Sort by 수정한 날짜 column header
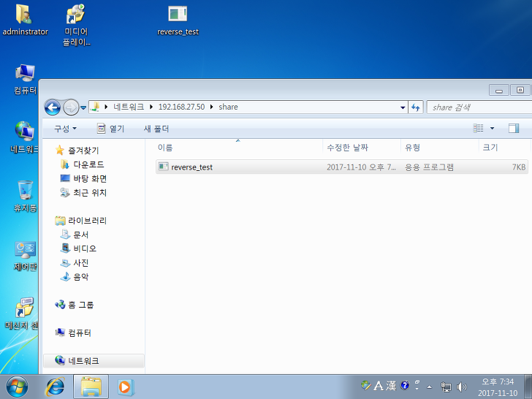 [362, 148]
